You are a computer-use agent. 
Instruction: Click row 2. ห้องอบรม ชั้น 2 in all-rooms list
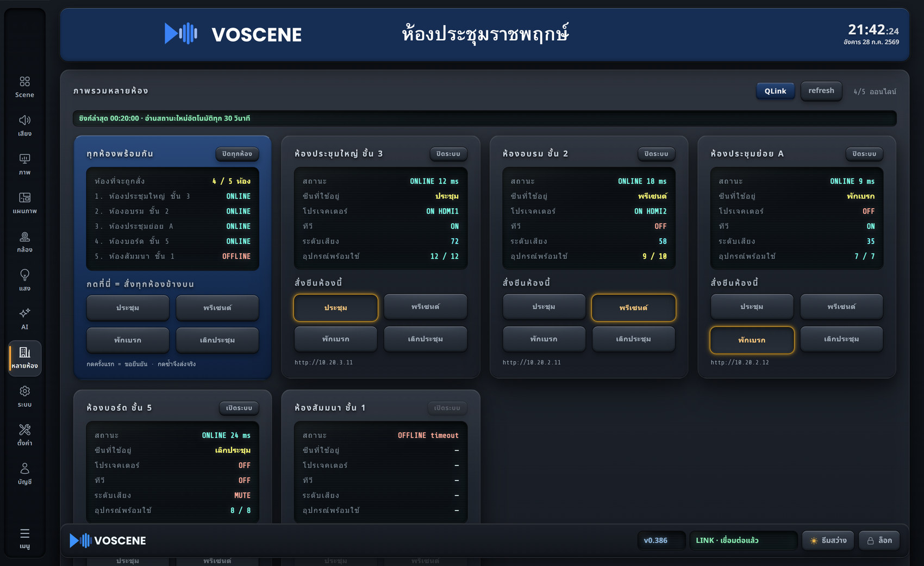coord(173,212)
